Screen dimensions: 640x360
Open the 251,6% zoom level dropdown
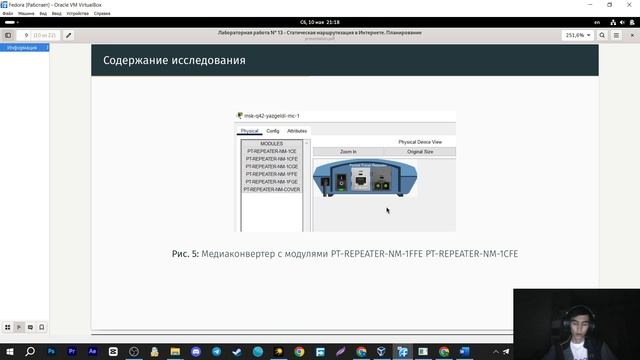point(578,36)
